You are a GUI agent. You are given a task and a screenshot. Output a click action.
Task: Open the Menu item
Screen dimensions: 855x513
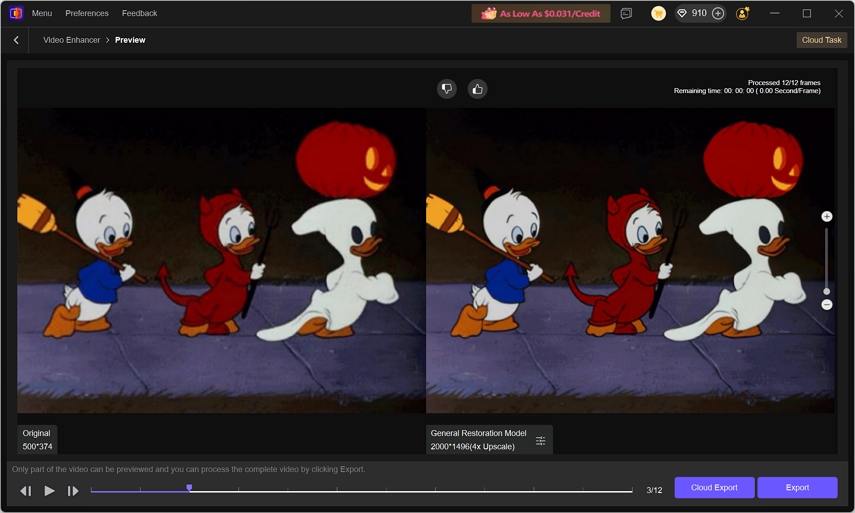point(42,13)
